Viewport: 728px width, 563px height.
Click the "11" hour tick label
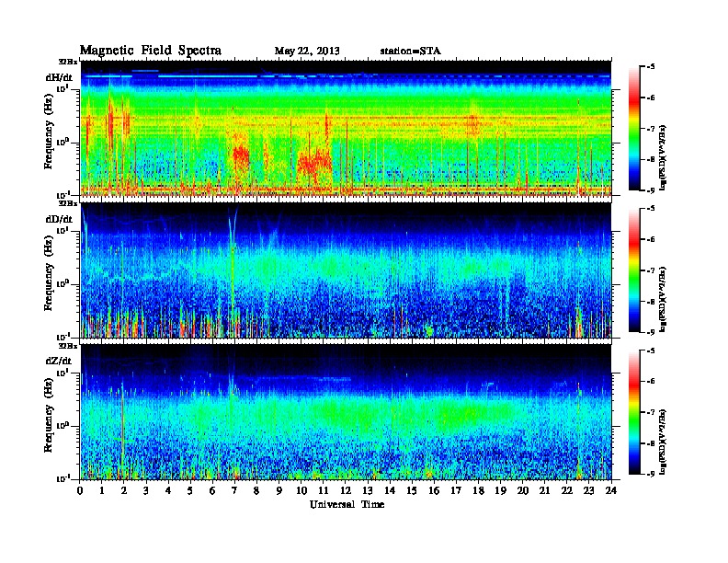point(324,490)
